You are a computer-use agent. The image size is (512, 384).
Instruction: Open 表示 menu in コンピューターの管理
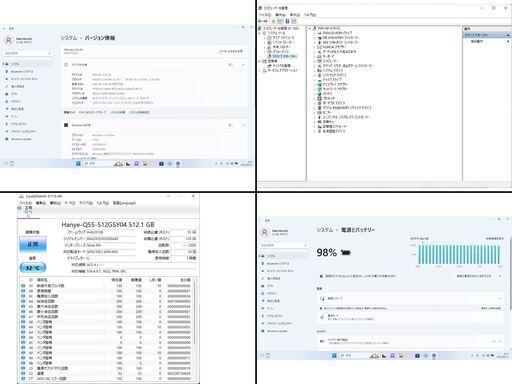pos(295,15)
